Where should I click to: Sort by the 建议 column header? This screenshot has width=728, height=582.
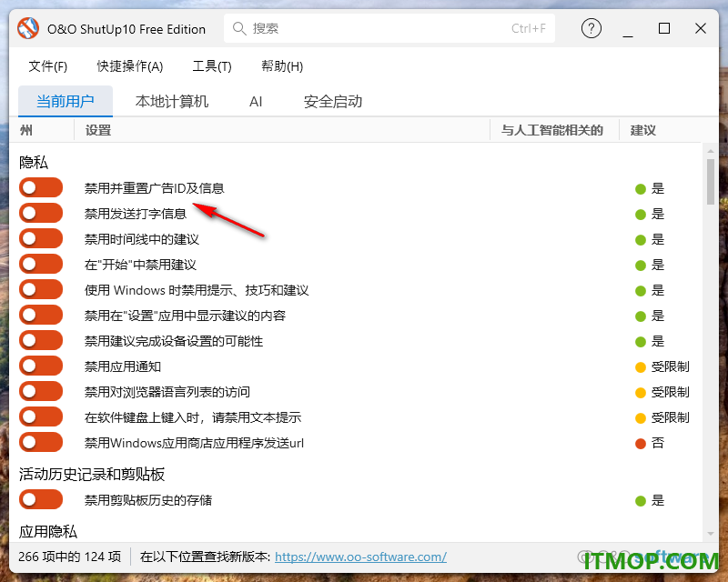(643, 130)
